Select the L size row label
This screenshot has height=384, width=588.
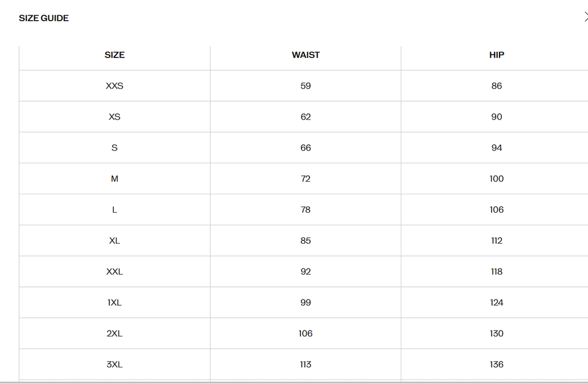(114, 210)
